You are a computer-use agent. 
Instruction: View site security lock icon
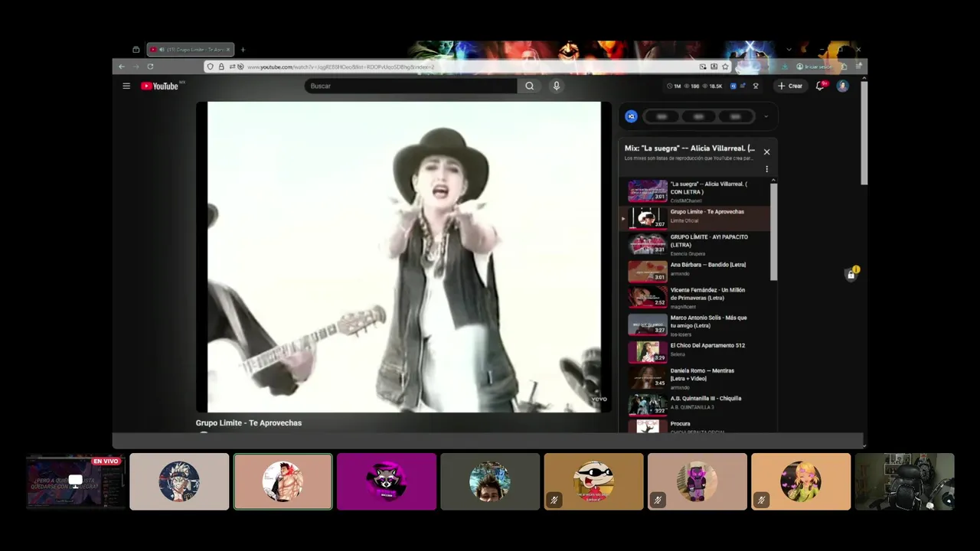tap(221, 67)
